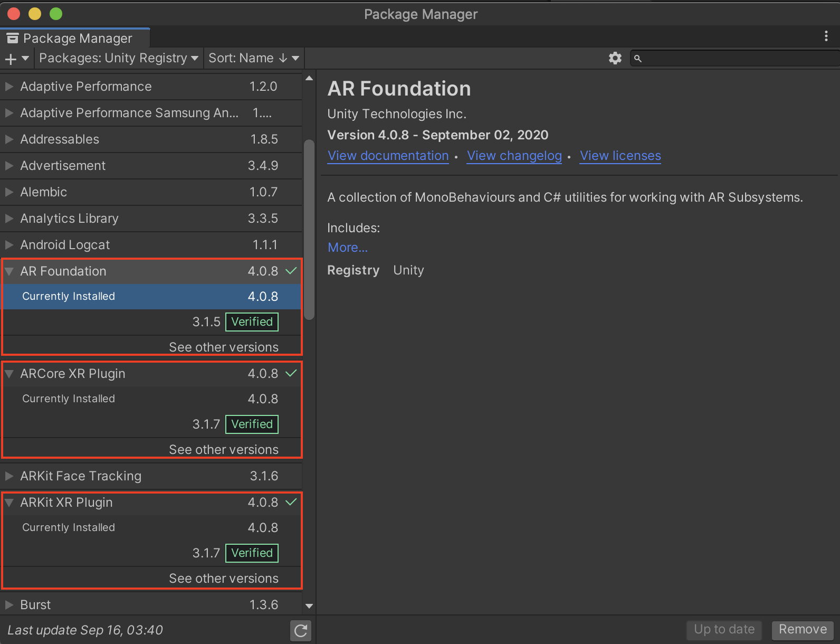The width and height of the screenshot is (840, 644).
Task: Collapse the ARCore XR Plugin entry
Action: [x=9, y=374]
